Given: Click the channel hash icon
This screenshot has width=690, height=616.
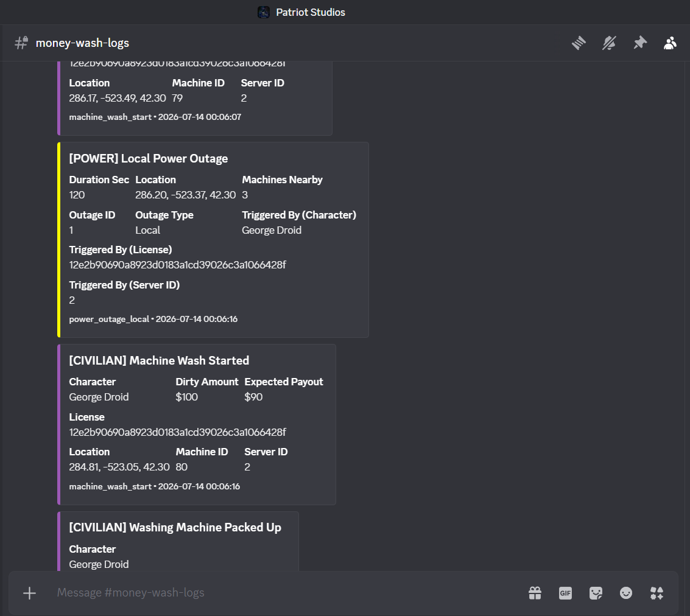Looking at the screenshot, I should pos(21,43).
